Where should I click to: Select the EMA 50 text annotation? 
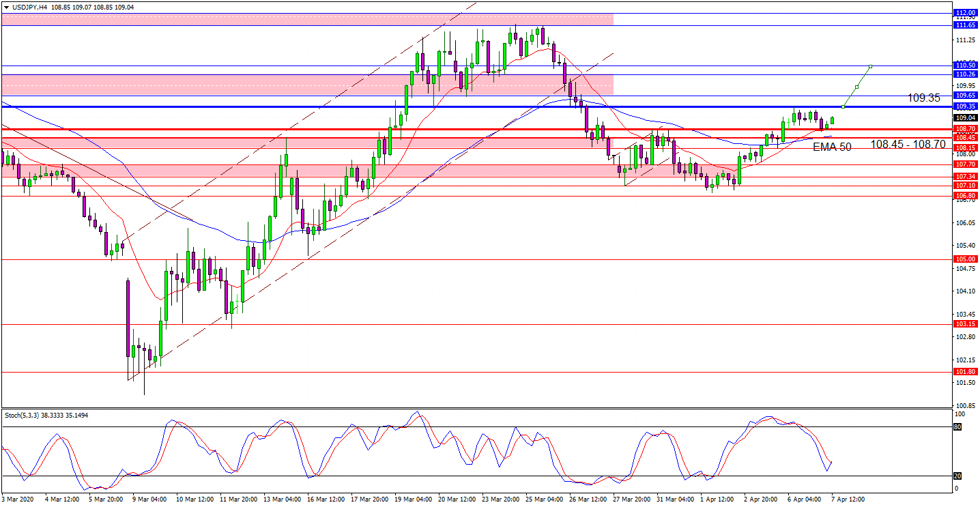[832, 147]
